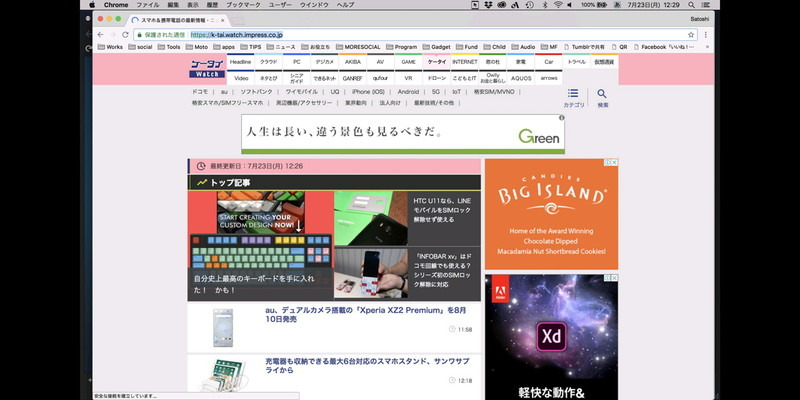The image size is (800, 400).
Task: Select the Headline site tab
Action: [x=240, y=62]
